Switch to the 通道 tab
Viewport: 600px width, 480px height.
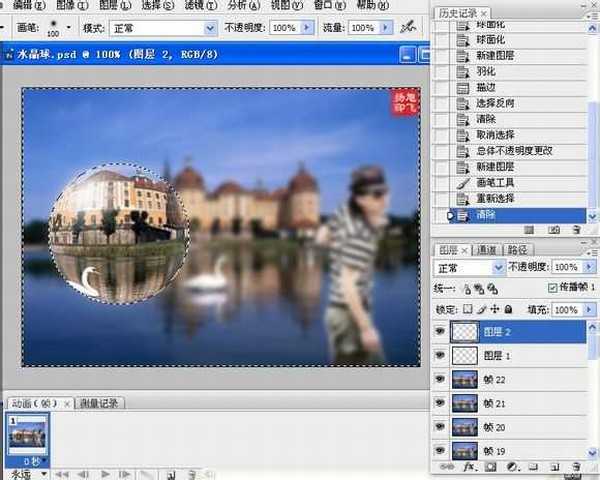click(x=486, y=249)
